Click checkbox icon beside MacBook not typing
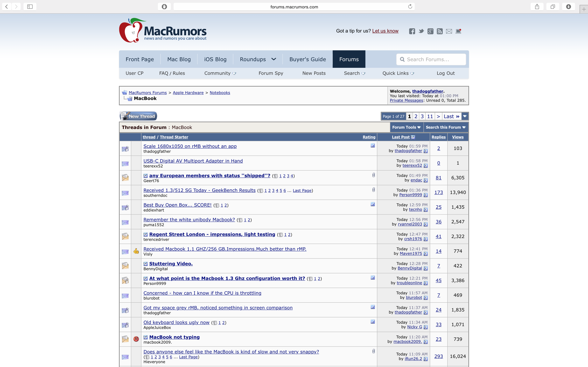This screenshot has height=367, width=588. 146,337
